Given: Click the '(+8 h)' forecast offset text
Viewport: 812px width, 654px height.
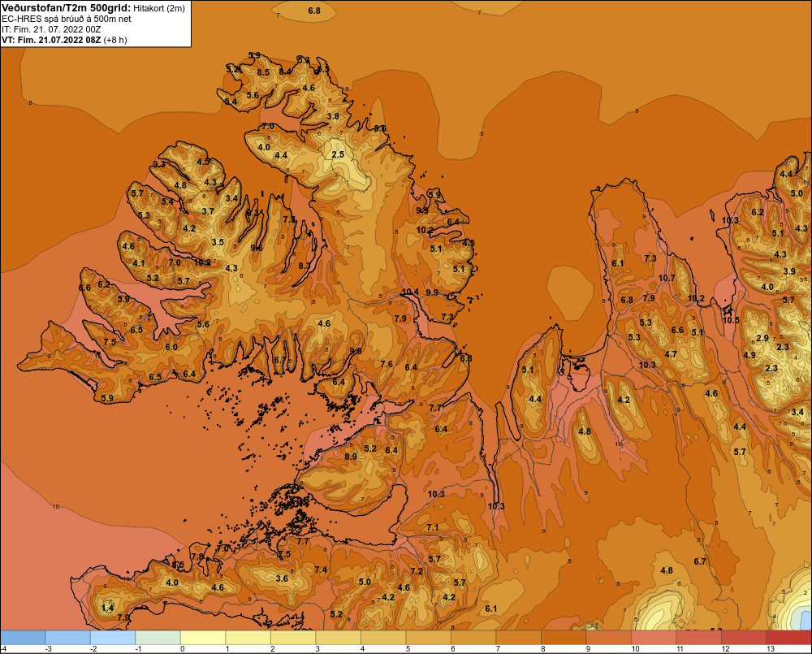Looking at the screenshot, I should 115,40.
